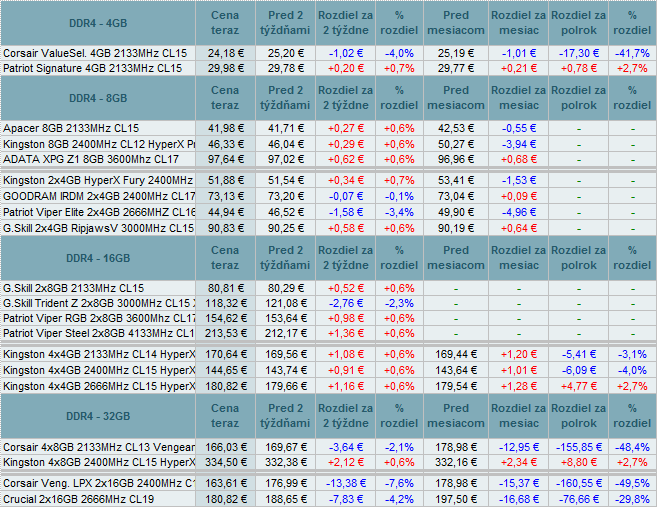
Task: Click the percentage '-7,6%'
Action: point(399,483)
